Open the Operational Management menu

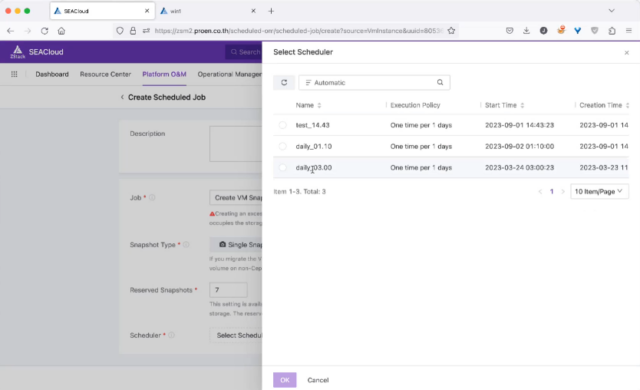[x=230, y=74]
